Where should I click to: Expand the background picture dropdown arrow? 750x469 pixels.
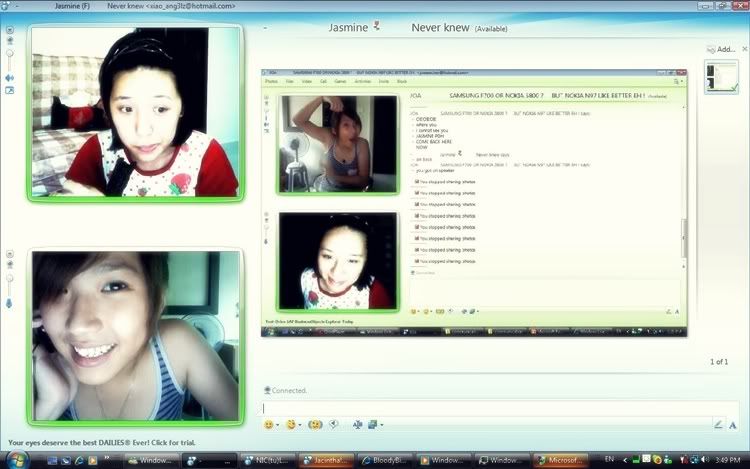click(381, 425)
